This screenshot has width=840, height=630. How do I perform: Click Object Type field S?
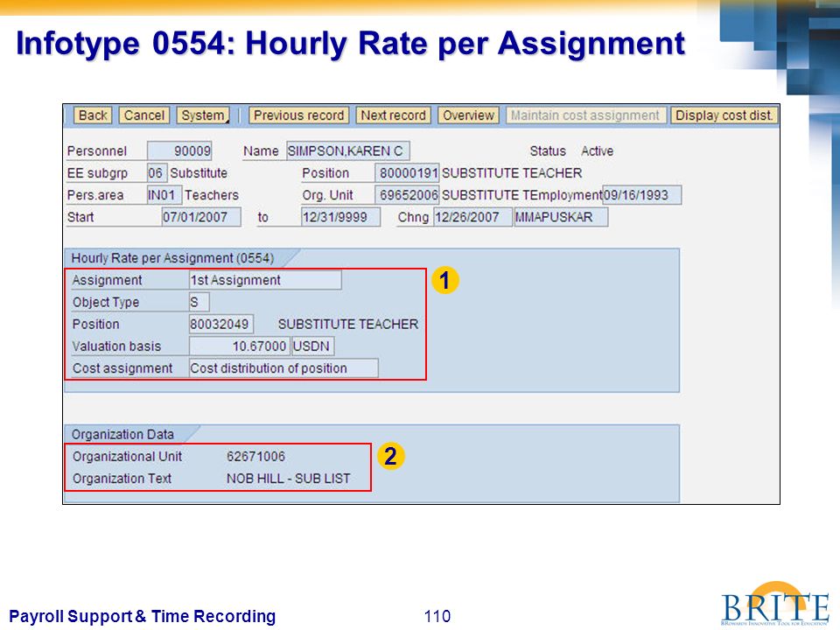click(199, 302)
